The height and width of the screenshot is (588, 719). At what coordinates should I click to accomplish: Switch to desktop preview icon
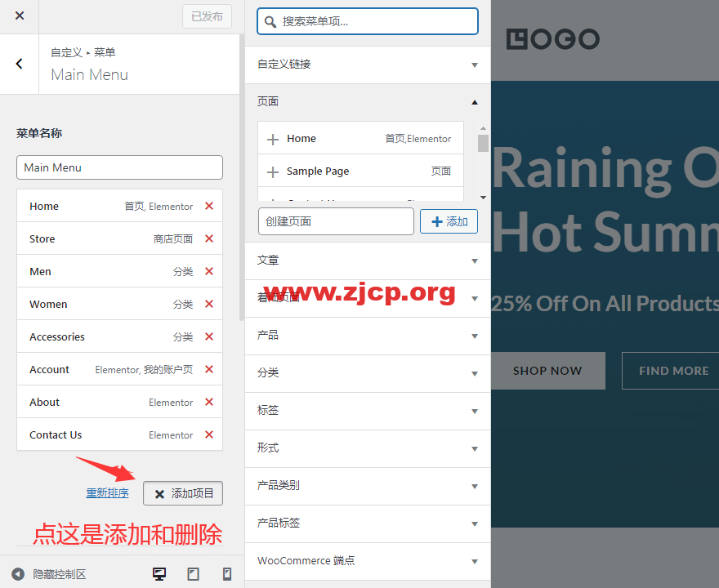point(159,574)
